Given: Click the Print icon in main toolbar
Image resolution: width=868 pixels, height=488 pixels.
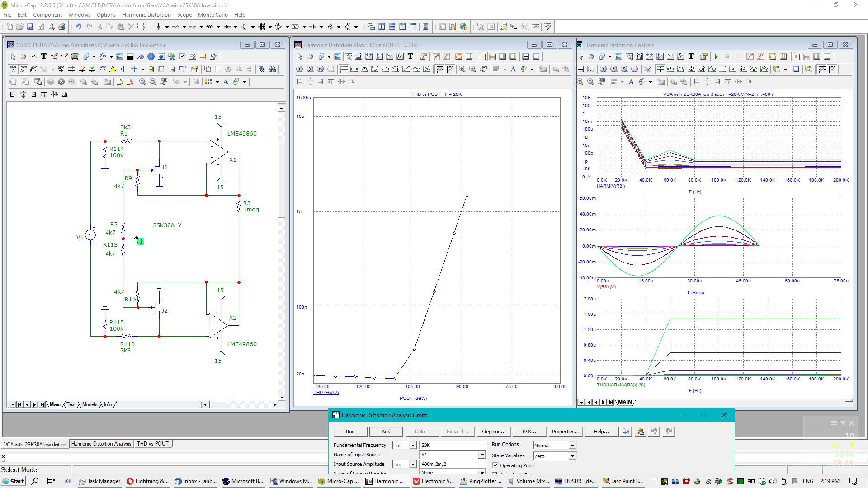Looking at the screenshot, I should point(62,27).
